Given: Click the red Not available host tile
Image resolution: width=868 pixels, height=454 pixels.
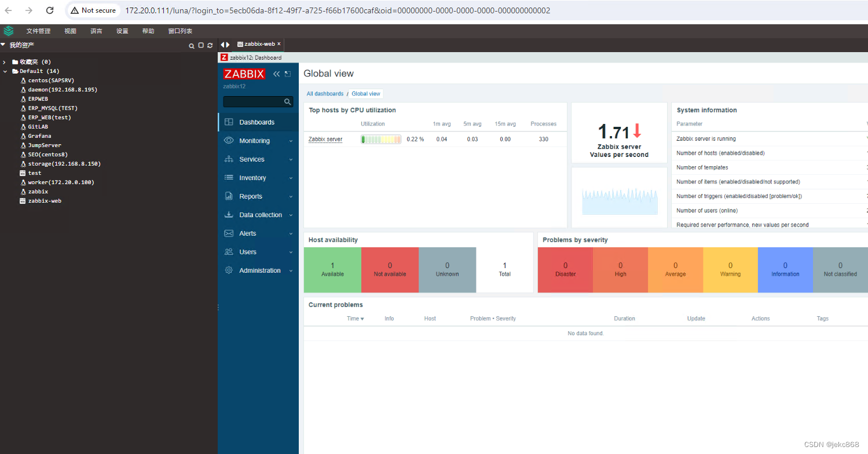Looking at the screenshot, I should click(390, 270).
